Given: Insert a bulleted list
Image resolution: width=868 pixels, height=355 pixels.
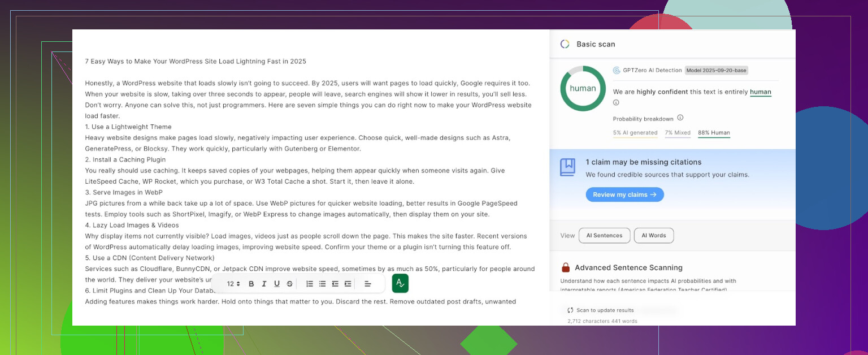Looking at the screenshot, I should coord(322,284).
